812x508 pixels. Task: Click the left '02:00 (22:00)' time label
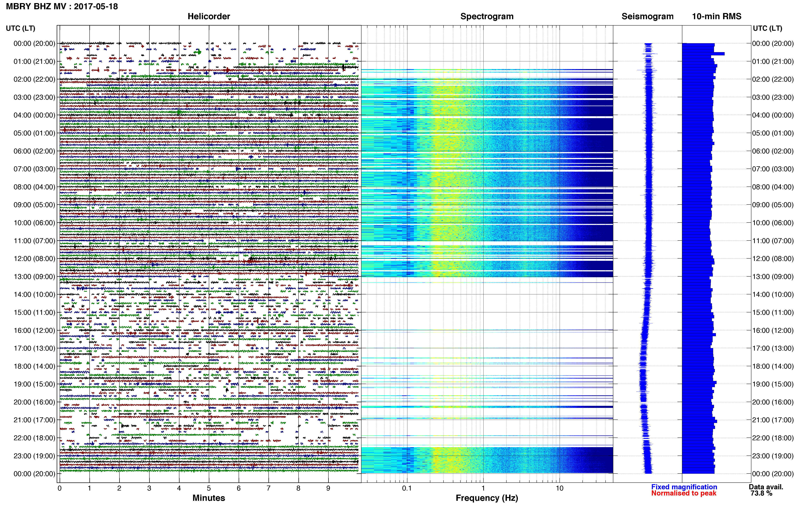(x=34, y=79)
